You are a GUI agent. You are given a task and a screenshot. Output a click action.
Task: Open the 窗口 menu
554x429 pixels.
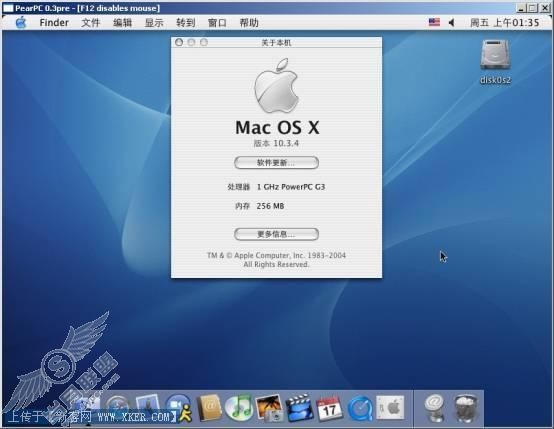(217, 23)
